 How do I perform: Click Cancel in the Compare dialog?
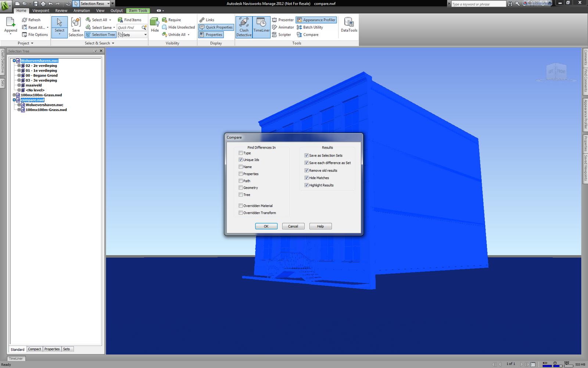point(293,226)
